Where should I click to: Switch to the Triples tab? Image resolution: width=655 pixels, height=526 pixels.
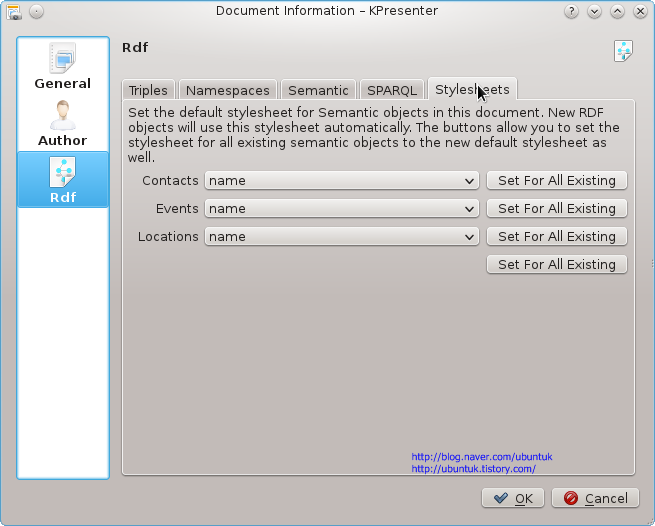[x=148, y=90]
